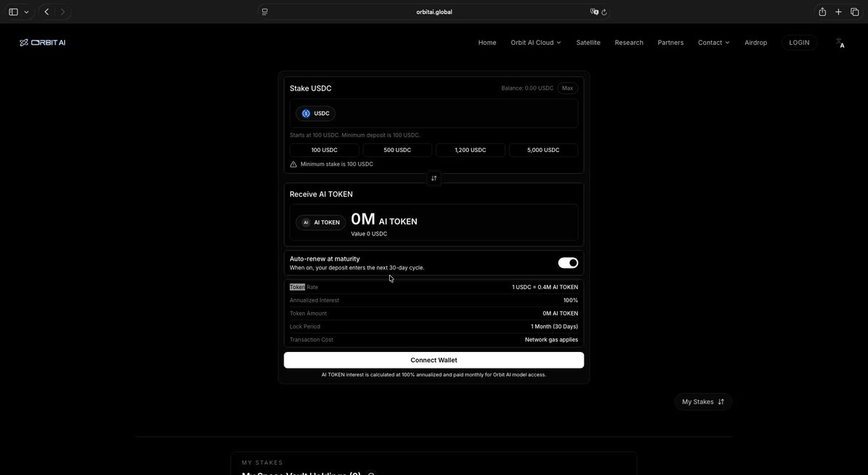Click the Orbit AI logo
868x475 pixels.
[43, 43]
